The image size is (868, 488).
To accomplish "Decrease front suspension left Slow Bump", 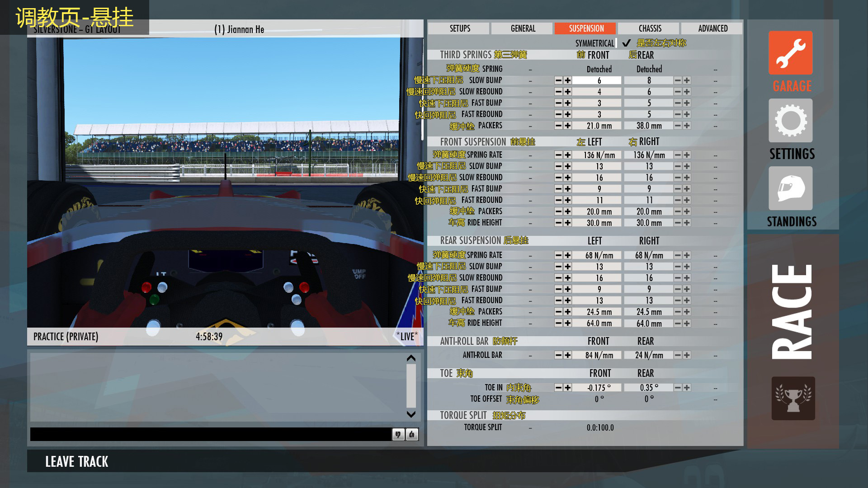I will (558, 166).
